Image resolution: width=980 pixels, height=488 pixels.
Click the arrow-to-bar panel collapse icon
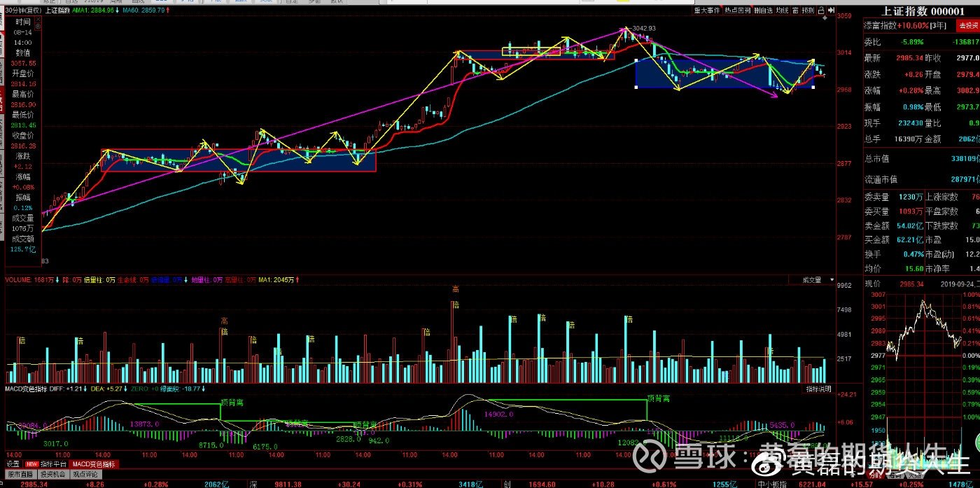[x=831, y=11]
